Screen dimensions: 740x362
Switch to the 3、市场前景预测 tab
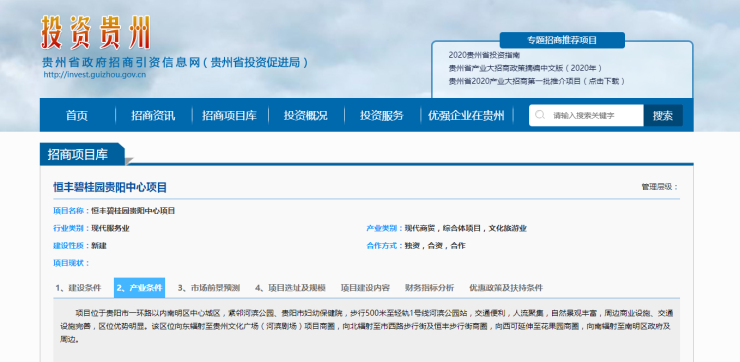pyautogui.click(x=209, y=288)
